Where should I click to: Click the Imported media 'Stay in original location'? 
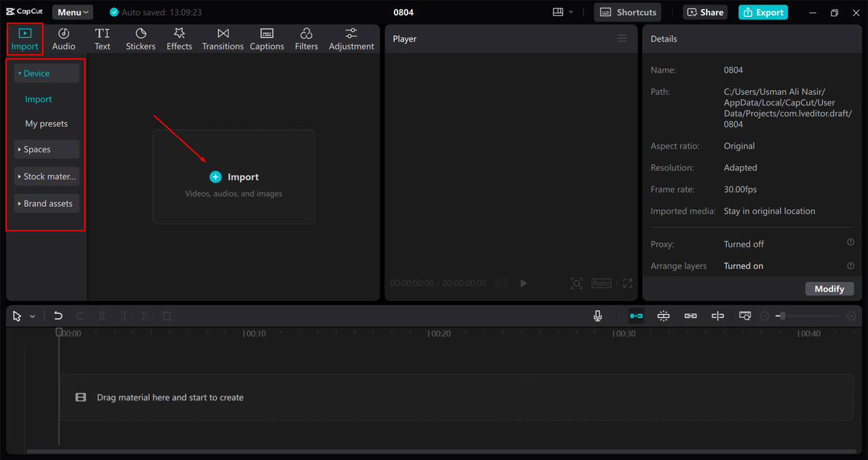[770, 211]
